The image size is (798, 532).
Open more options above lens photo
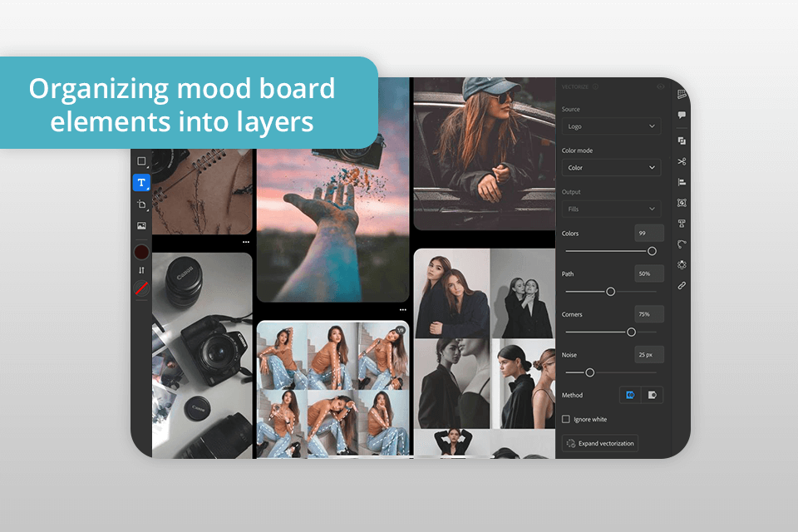(246, 243)
